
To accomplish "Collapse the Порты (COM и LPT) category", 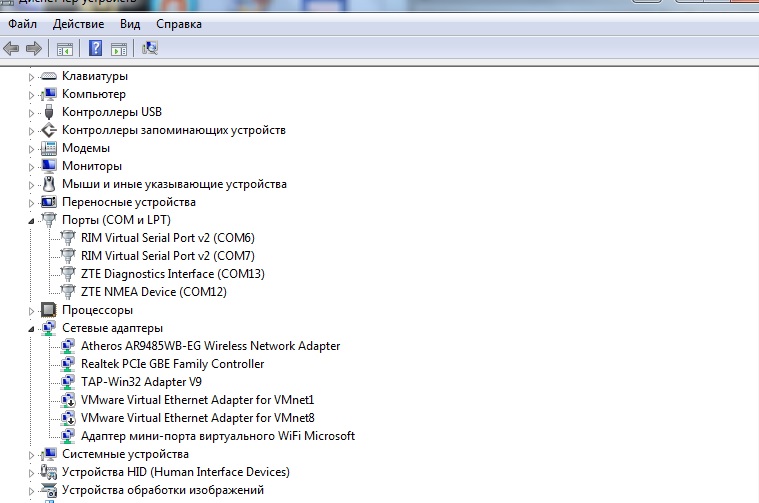I will tap(32, 220).
